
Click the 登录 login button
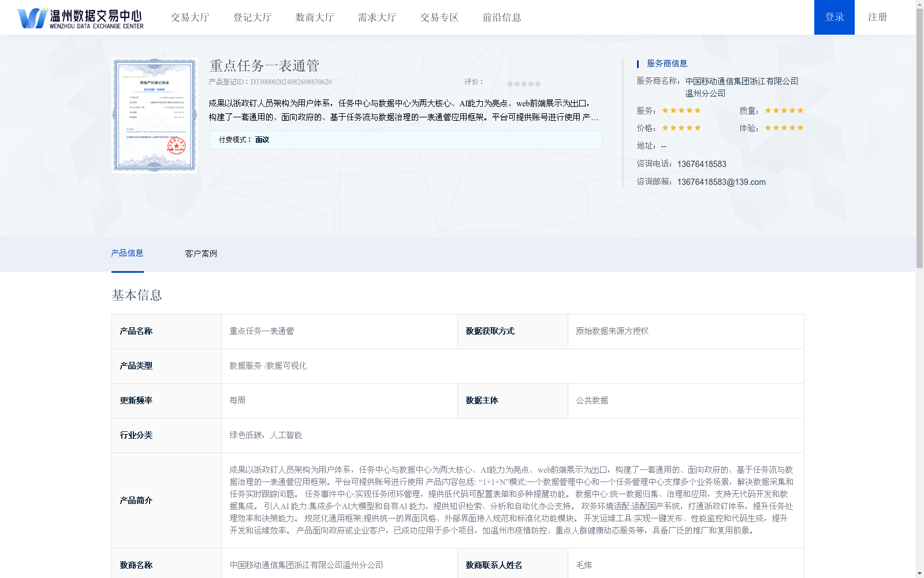pos(834,17)
